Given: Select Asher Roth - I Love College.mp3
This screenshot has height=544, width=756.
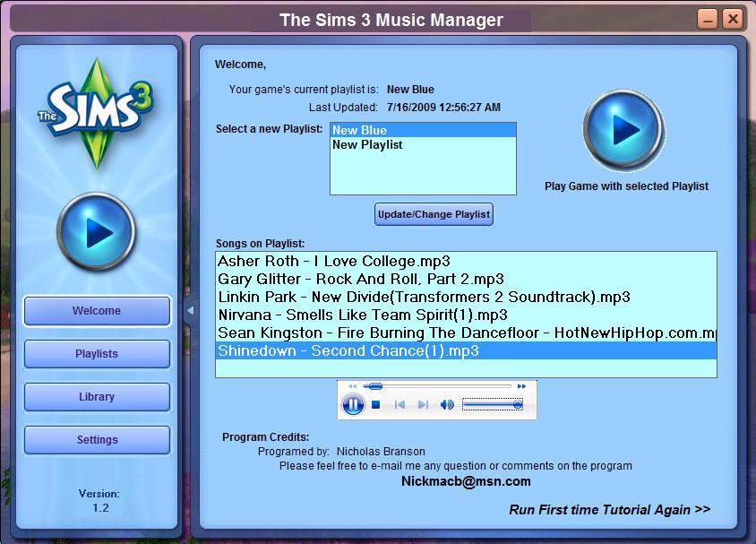Looking at the screenshot, I should point(466,261).
